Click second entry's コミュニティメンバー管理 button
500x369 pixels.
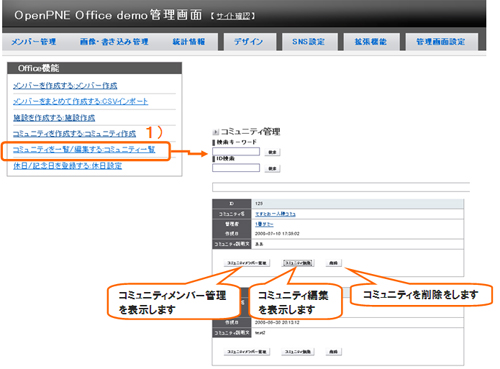247,352
